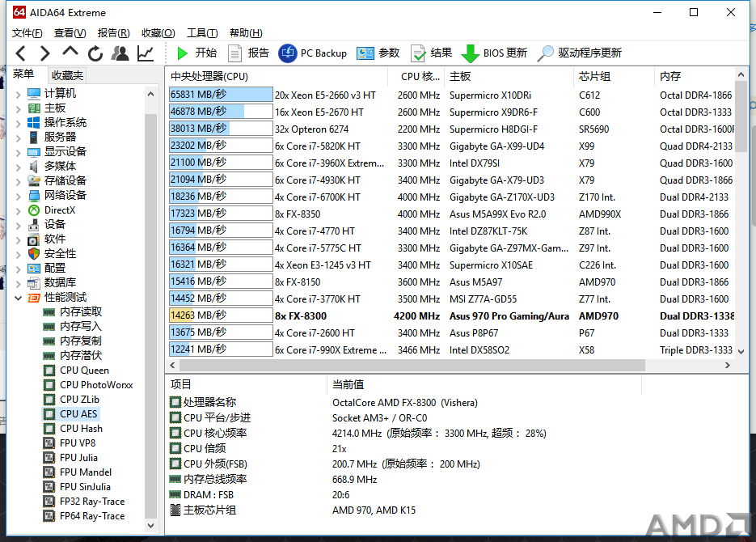Select 内存潜伏 benchmark in tree

pyautogui.click(x=81, y=355)
